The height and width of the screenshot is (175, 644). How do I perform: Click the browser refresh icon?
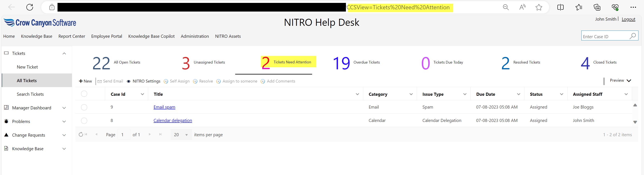coord(30,7)
